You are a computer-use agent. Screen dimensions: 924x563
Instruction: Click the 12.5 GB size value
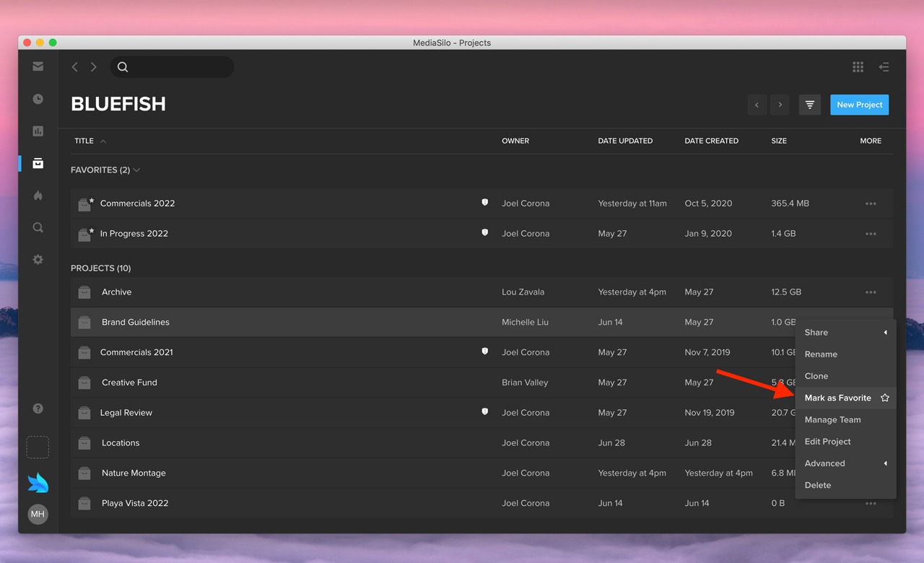[x=786, y=292]
